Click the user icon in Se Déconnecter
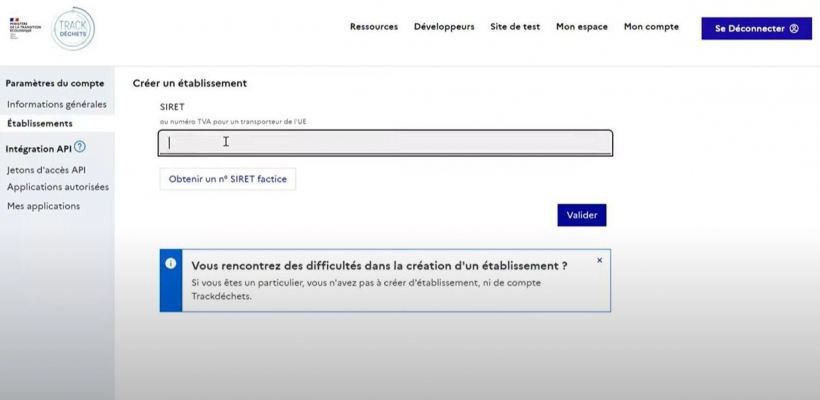 click(794, 29)
